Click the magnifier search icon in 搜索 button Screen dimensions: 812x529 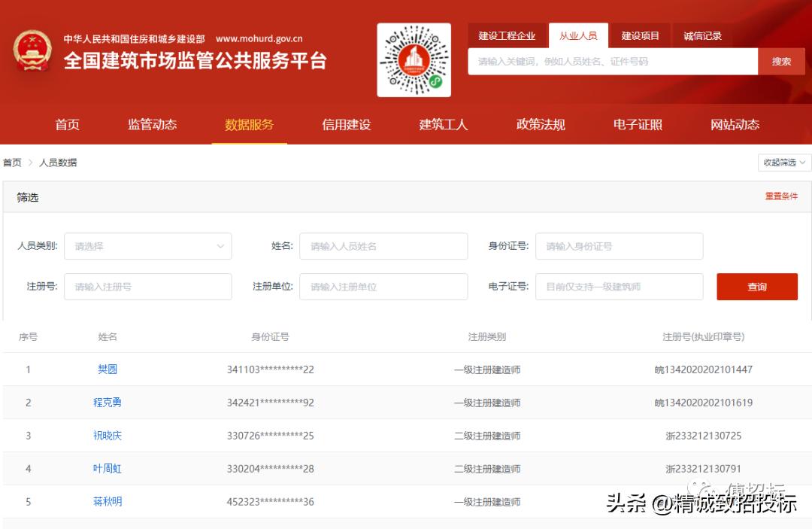(x=782, y=61)
